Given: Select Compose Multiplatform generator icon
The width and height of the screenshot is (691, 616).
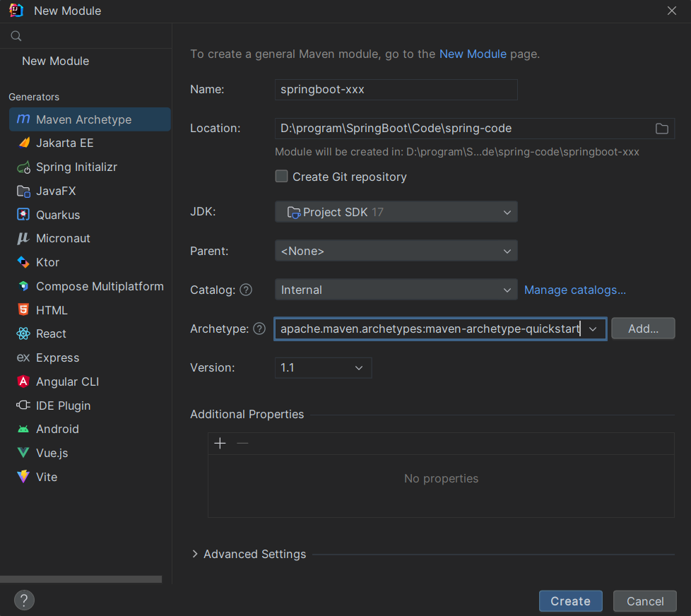Looking at the screenshot, I should 23,286.
